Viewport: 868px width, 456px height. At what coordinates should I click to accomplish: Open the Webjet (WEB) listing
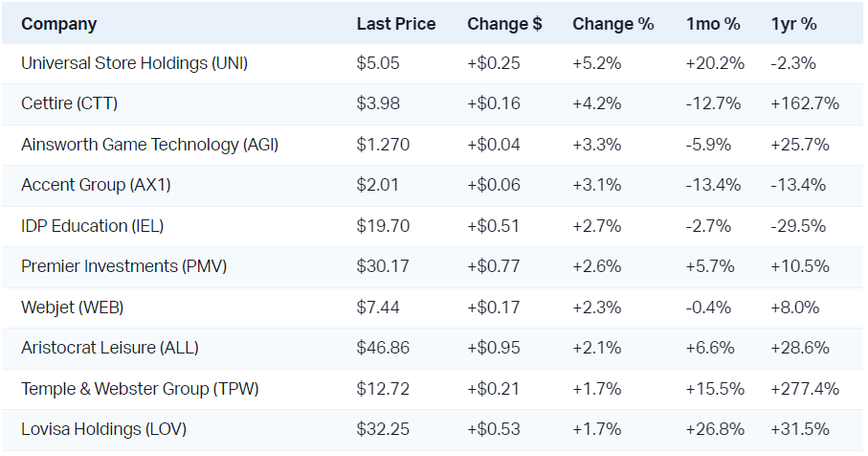(x=72, y=308)
